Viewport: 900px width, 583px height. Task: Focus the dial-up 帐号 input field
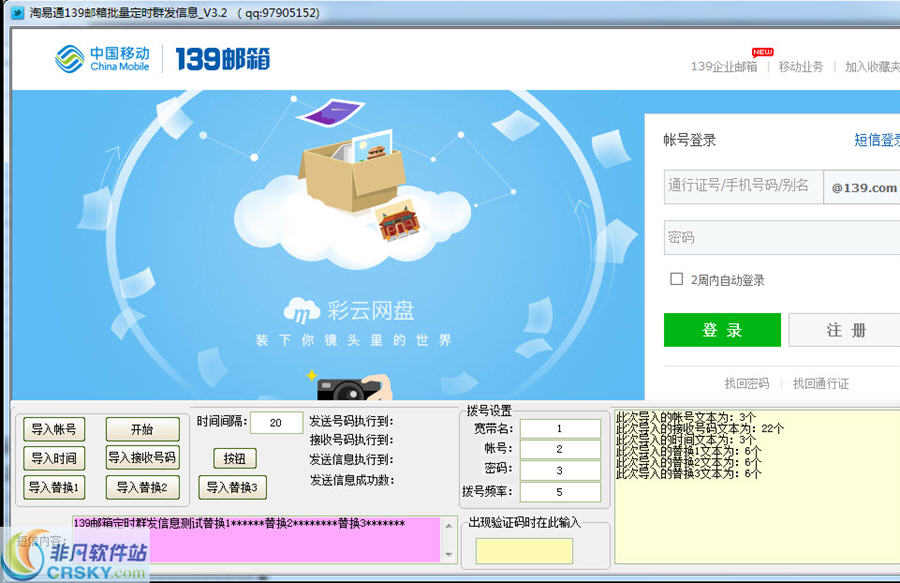point(560,449)
